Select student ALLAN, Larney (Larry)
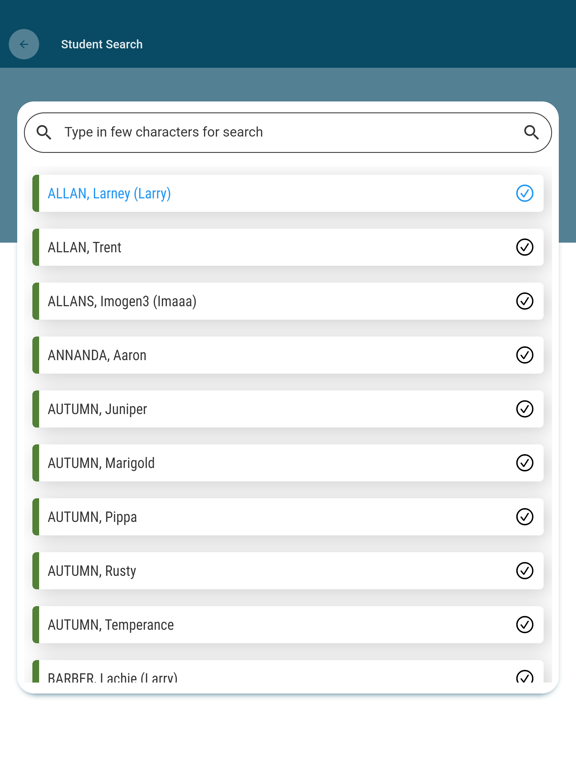The width and height of the screenshot is (576, 768). tap(288, 193)
